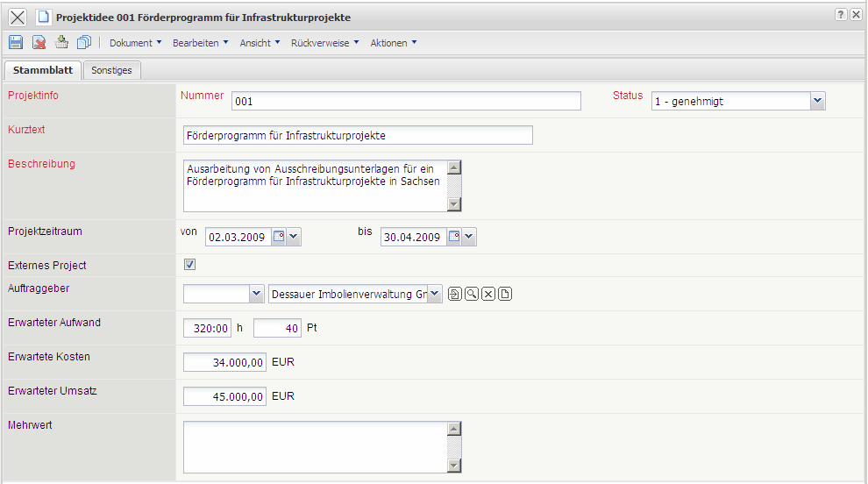868x484 pixels.
Task: Click the copy document toolbar icon
Action: [x=84, y=42]
